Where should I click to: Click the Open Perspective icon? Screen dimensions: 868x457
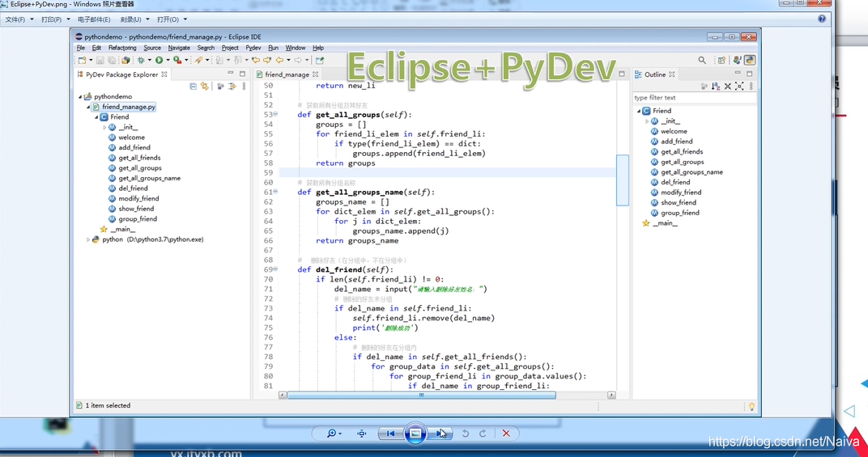pos(721,61)
